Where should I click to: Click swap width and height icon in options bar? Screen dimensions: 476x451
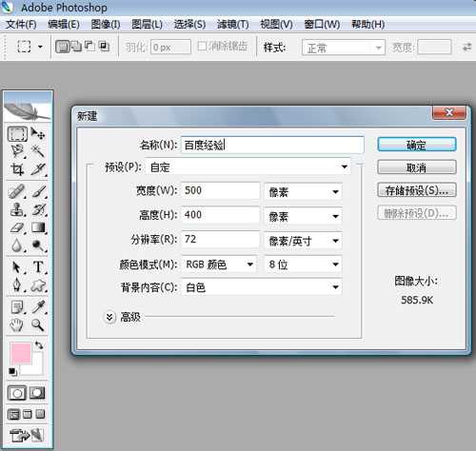pyautogui.click(x=466, y=48)
